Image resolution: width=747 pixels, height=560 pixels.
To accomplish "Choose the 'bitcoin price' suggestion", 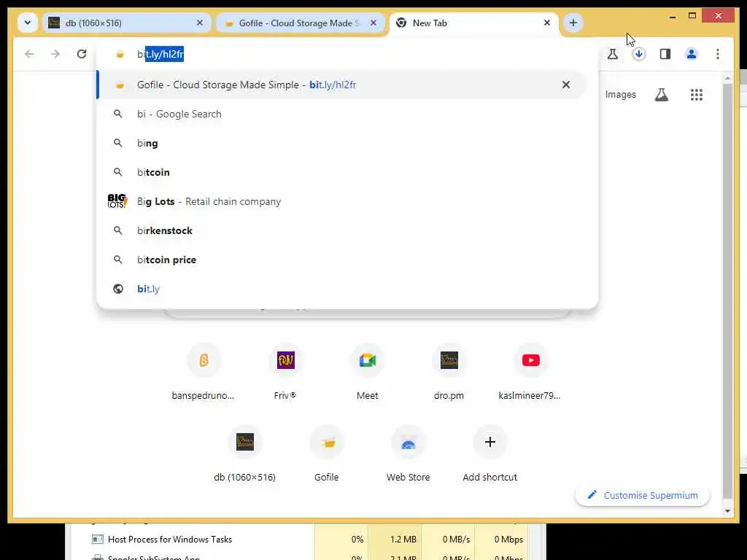I will coord(341,260).
